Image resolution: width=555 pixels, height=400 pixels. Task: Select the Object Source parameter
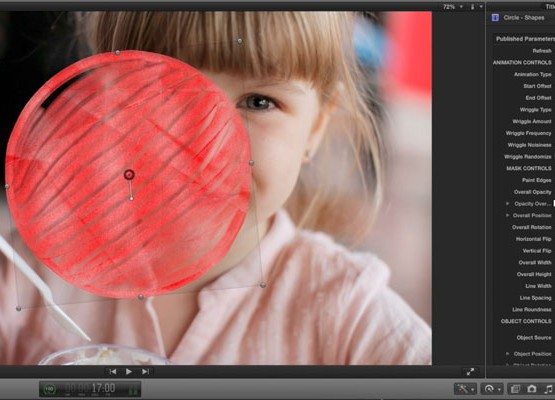(534, 338)
